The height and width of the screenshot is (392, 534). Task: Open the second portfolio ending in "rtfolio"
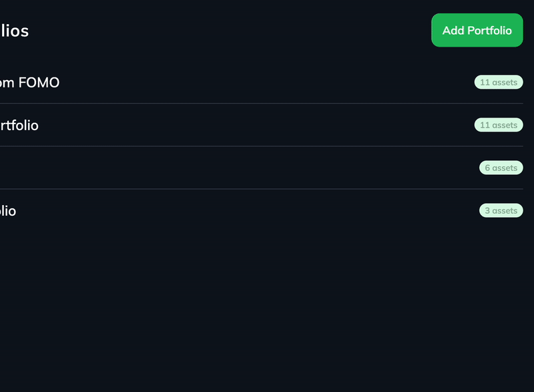pos(19,125)
